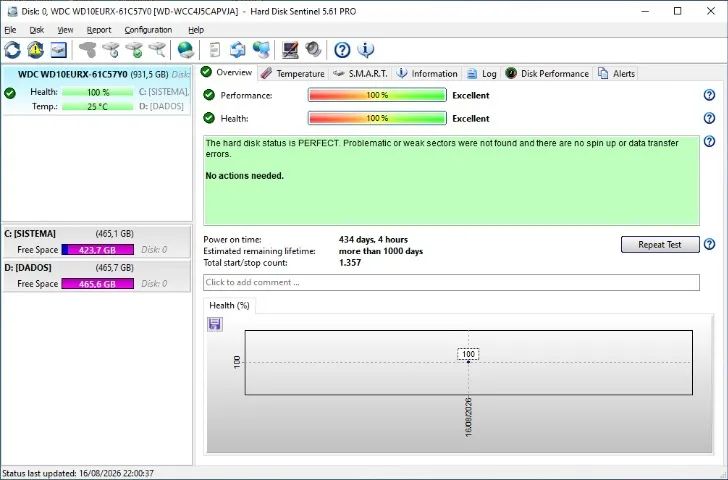Click the floppy disk save graph icon
The height and width of the screenshot is (480, 728).
pos(214,324)
